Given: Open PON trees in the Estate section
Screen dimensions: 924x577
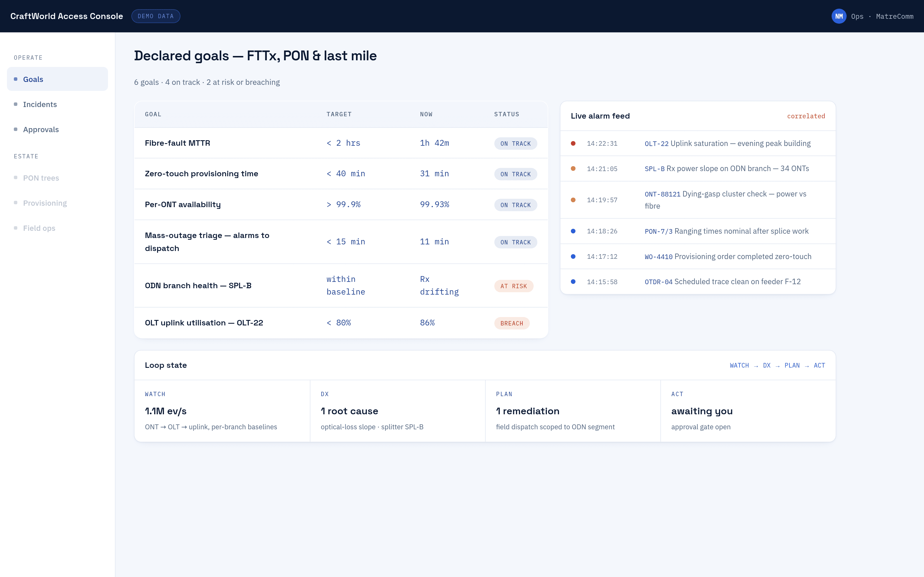Looking at the screenshot, I should [x=57, y=178].
